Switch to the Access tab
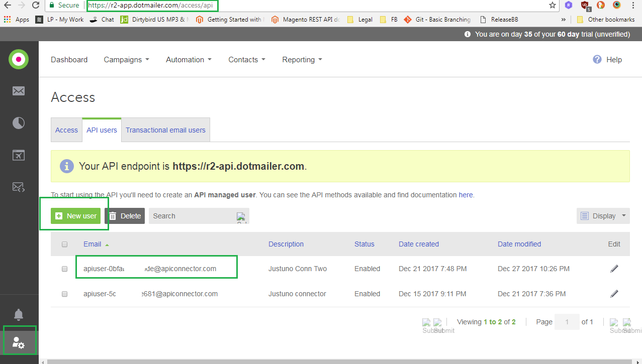The height and width of the screenshot is (364, 642). point(66,130)
